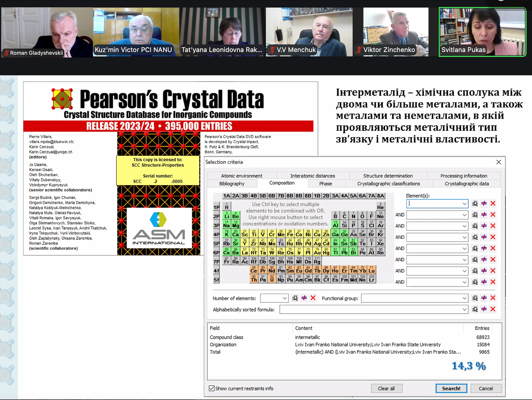Viewport: 532px width, 400px height.
Task: Clear the Element(s) row with its red X
Action: tap(493, 204)
